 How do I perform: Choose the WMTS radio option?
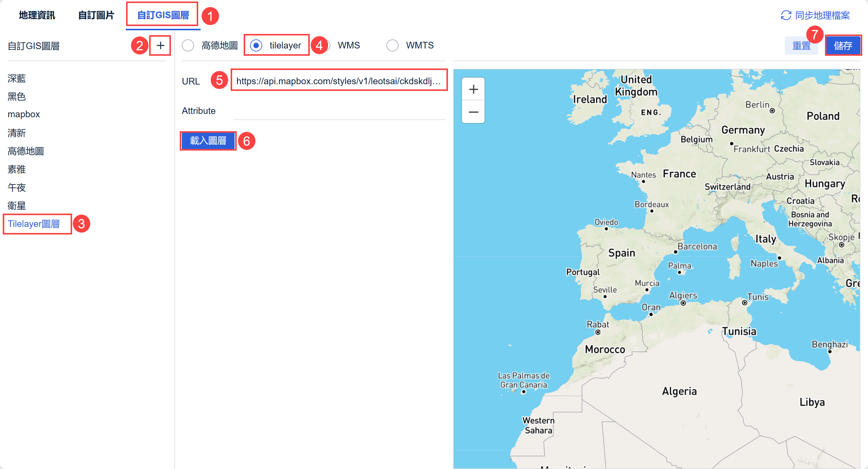tap(392, 45)
